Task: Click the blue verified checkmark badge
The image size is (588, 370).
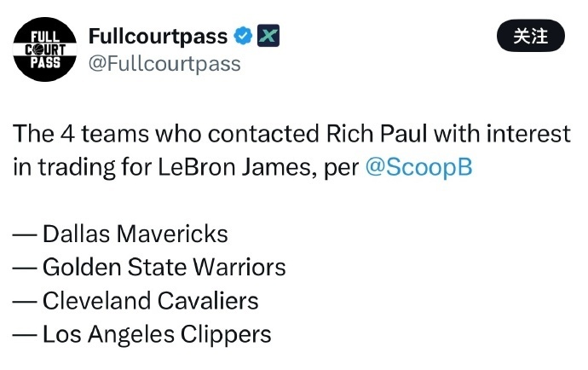Action: click(243, 36)
